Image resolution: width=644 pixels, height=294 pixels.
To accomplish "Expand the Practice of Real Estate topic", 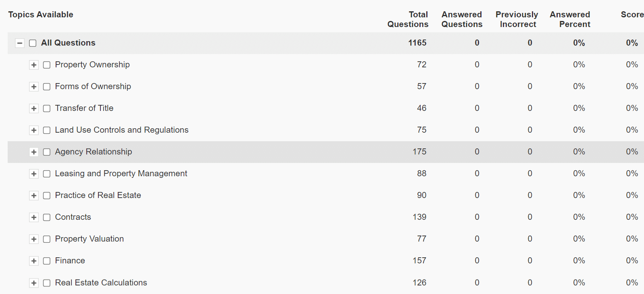I will 34,196.
